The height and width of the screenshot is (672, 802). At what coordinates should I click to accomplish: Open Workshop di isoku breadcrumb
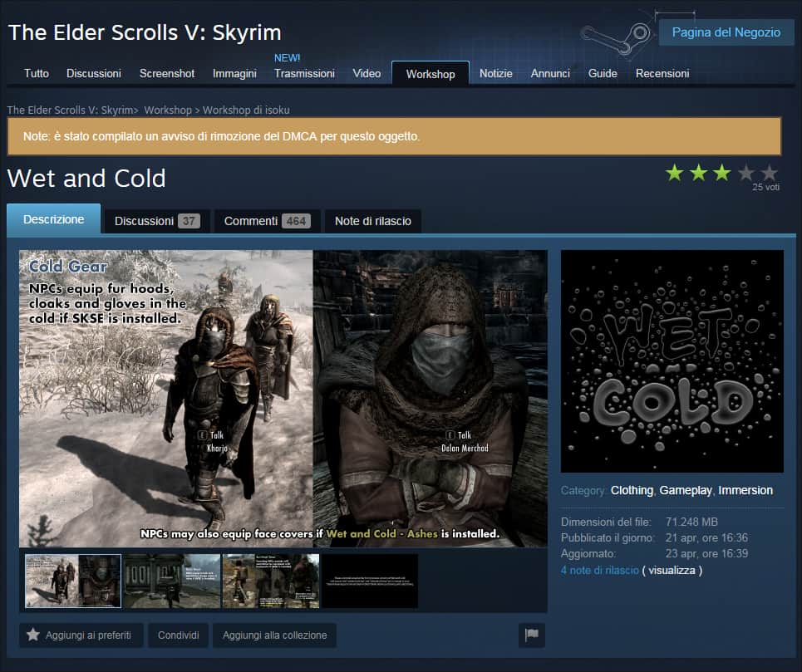tap(246, 110)
